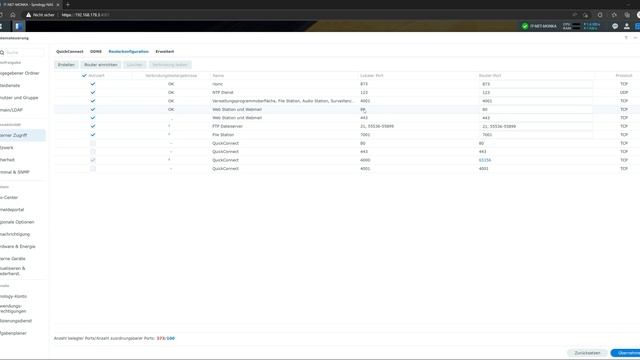This screenshot has height=360, width=640.
Task: Select the Routerkonfiguration tab
Action: (x=129, y=51)
